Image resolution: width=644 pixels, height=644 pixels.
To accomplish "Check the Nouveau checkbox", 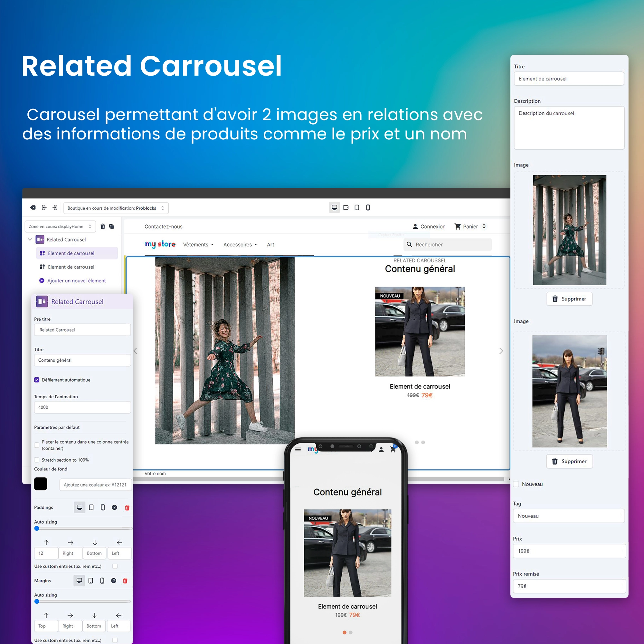I will 516,484.
